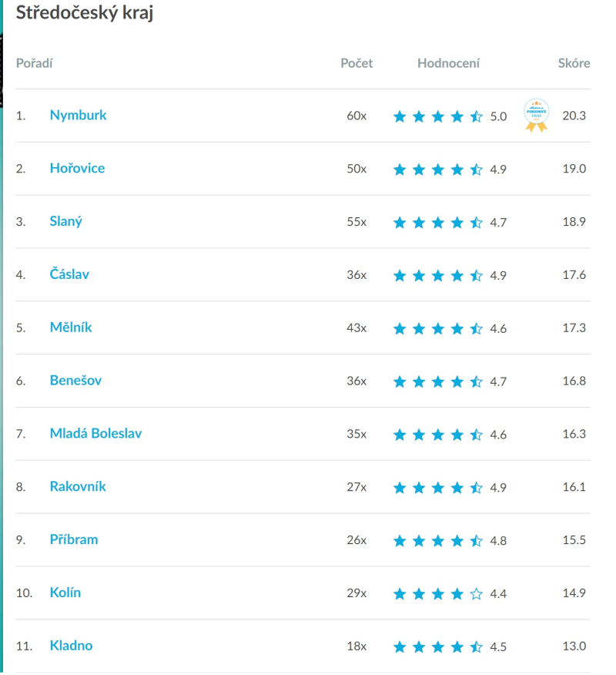Click the star rating for Kladno

(437, 647)
